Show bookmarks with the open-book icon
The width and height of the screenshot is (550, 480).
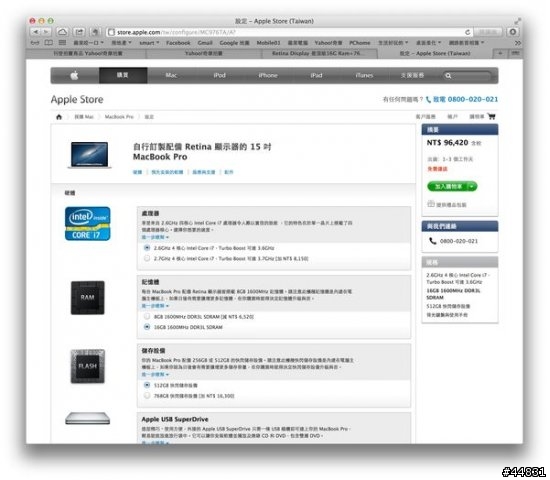point(49,43)
